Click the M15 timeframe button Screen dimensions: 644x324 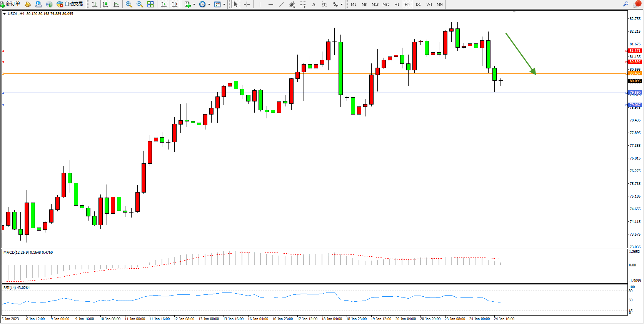pyautogui.click(x=375, y=4)
